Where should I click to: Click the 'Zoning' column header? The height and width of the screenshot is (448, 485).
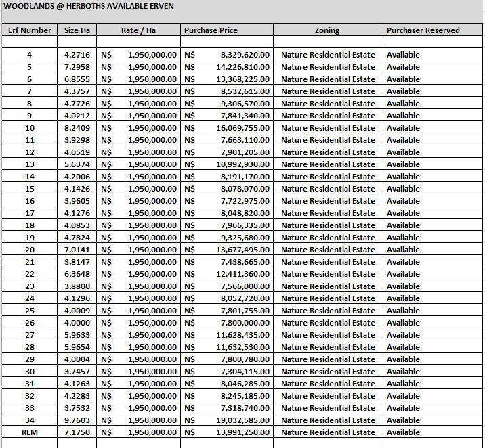coord(327,30)
